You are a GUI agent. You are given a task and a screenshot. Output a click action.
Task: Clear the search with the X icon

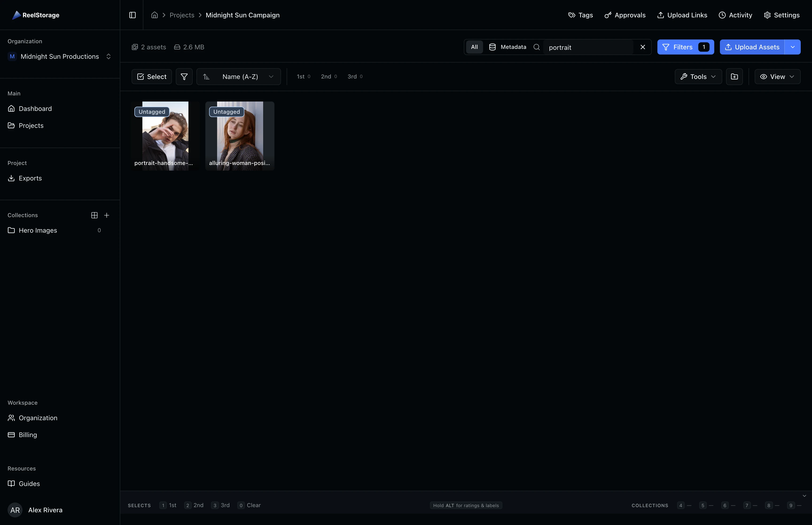pos(643,47)
